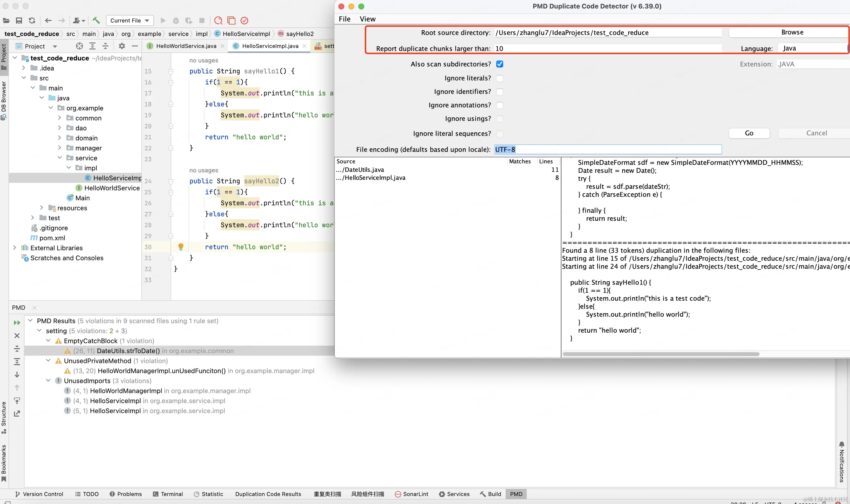Expand the common package folder
The width and height of the screenshot is (850, 504).
pos(60,118)
